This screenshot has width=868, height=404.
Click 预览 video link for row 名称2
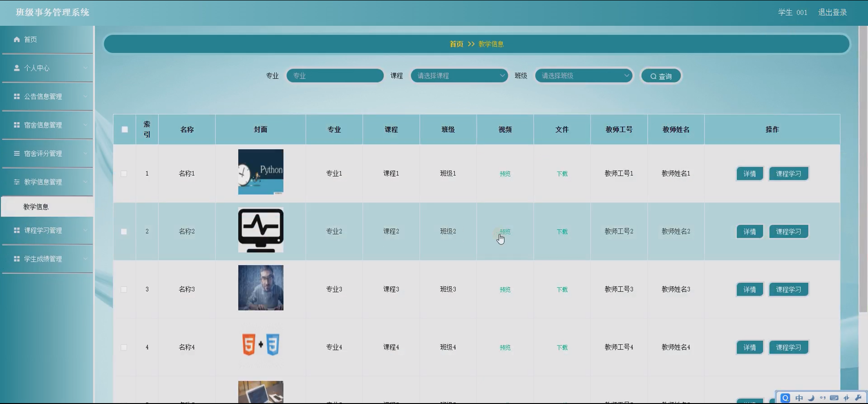click(x=505, y=232)
